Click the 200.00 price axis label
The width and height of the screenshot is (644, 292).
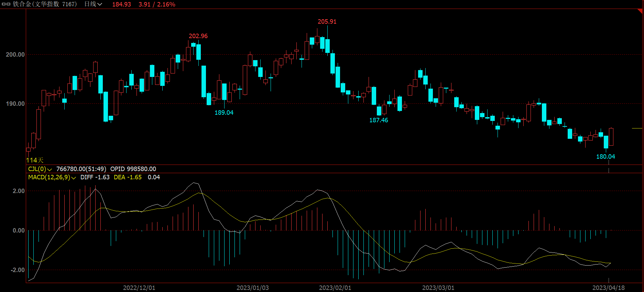(15, 55)
